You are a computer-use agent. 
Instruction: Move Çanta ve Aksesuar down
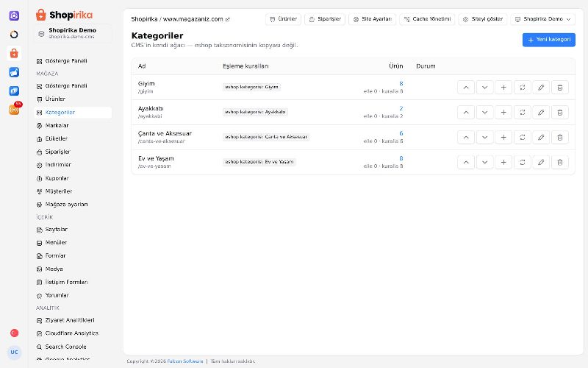click(484, 138)
